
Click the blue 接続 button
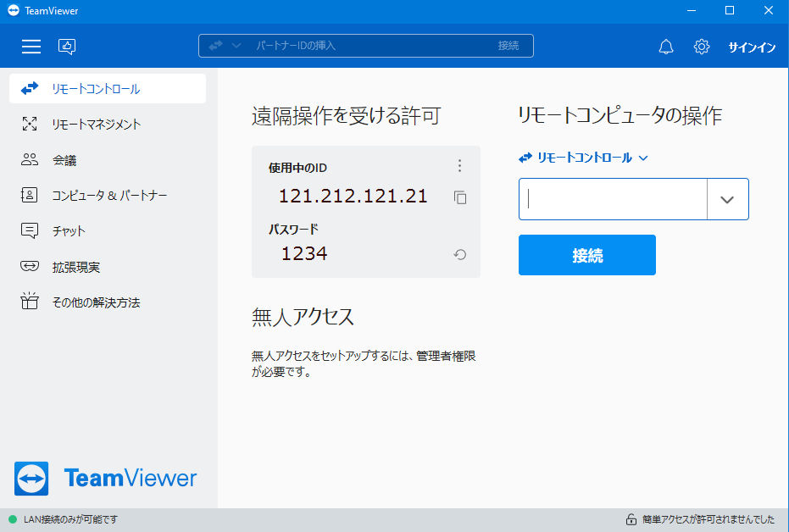(587, 255)
